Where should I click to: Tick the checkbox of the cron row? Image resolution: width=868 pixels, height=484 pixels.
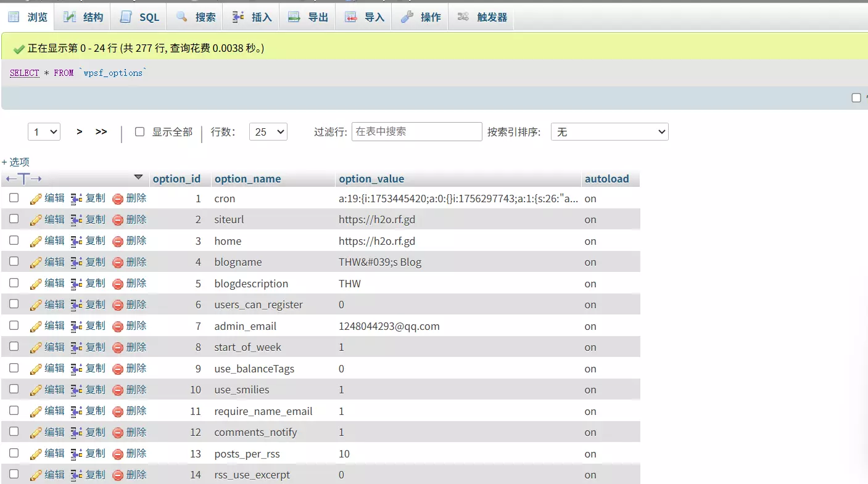[14, 198]
